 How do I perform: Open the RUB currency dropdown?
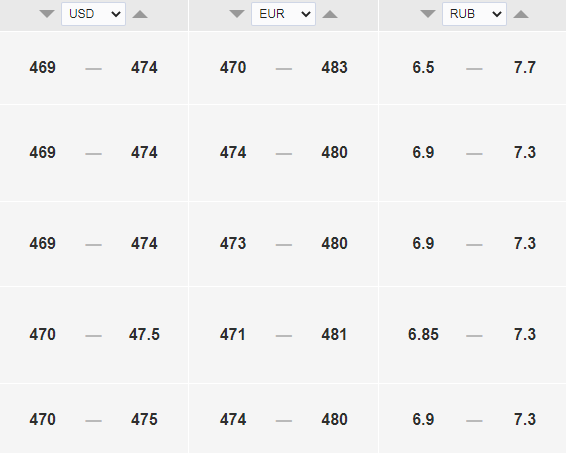coord(474,14)
